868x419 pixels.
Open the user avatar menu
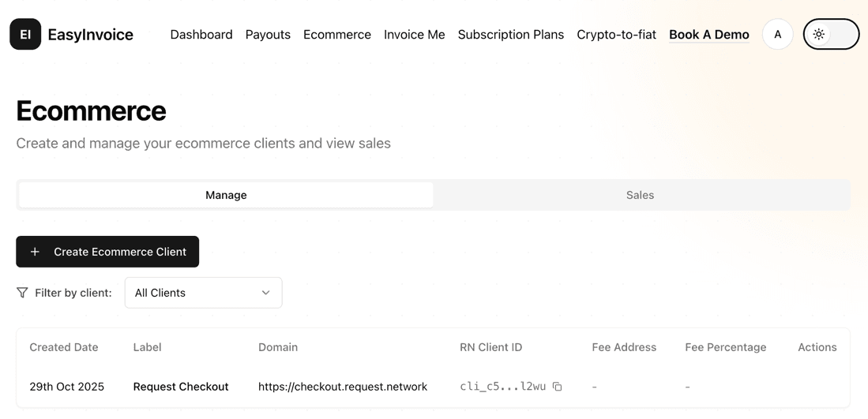pyautogui.click(x=777, y=35)
